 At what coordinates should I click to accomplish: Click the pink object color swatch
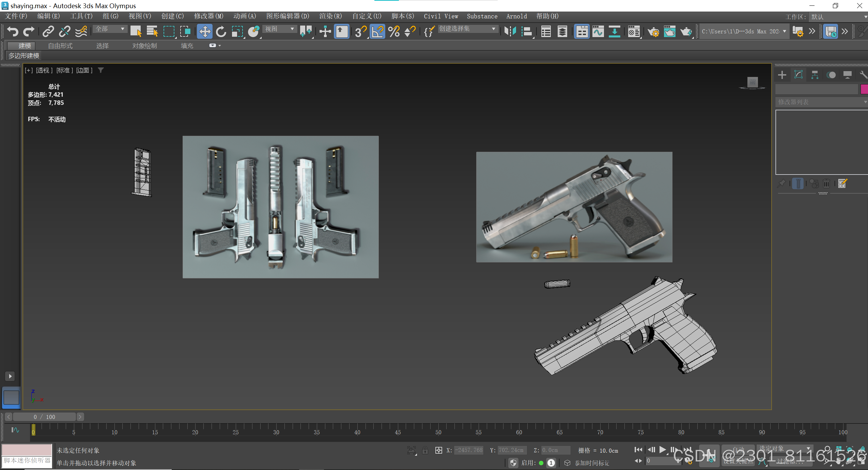[864, 89]
